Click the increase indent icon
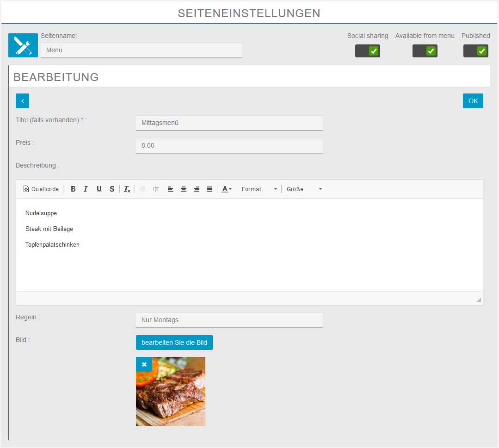Viewport: 499px width, 448px height. pos(155,189)
